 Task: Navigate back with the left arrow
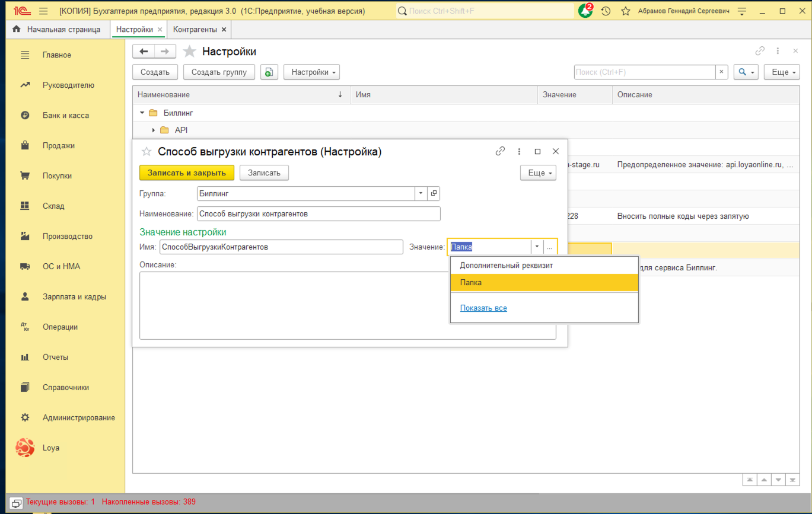(144, 52)
